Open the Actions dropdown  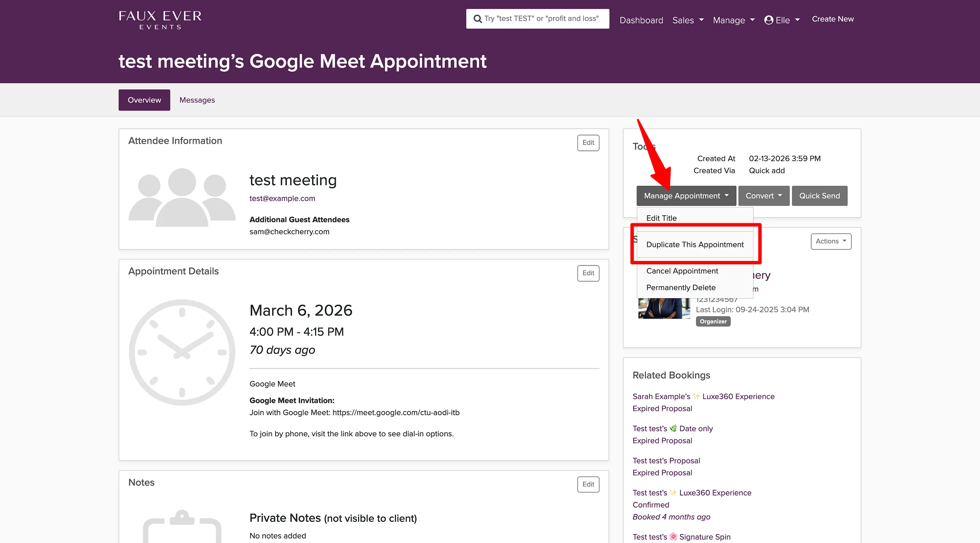(831, 241)
